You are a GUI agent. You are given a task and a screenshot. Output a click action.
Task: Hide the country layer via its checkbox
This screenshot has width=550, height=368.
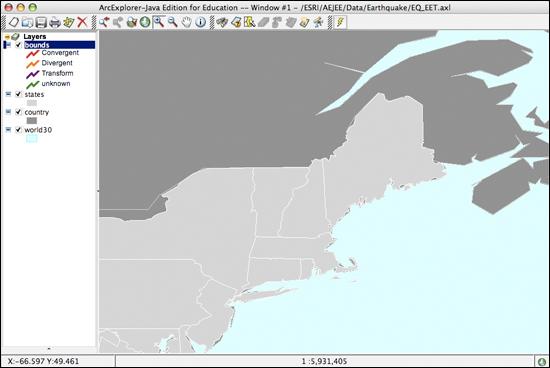pos(18,112)
